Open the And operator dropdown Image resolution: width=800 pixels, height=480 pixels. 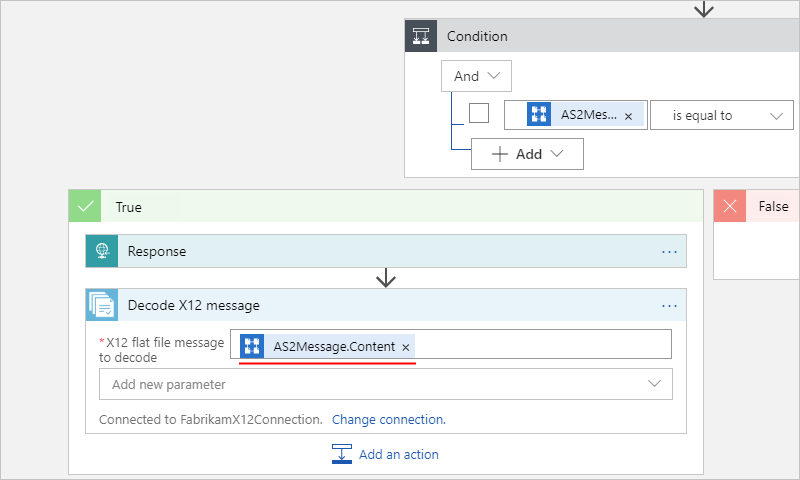coord(476,76)
